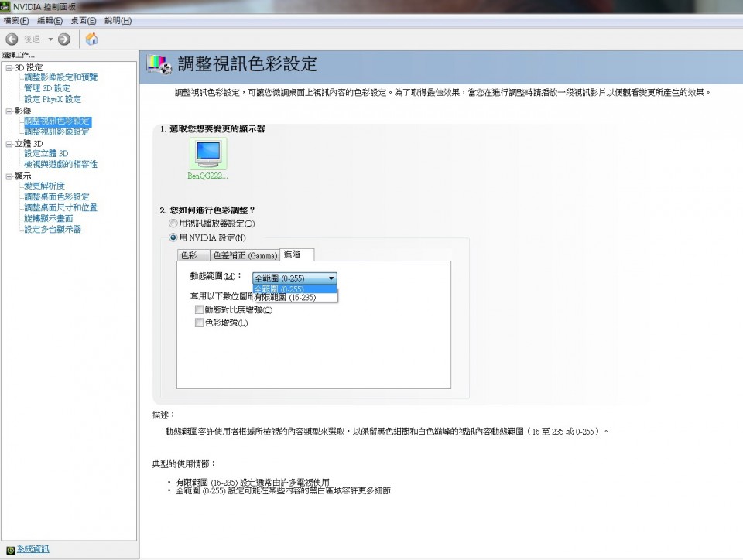Viewport: 743px width, 560px height.
Task: Enable 動態對比度增強 checkbox
Action: pos(200,310)
